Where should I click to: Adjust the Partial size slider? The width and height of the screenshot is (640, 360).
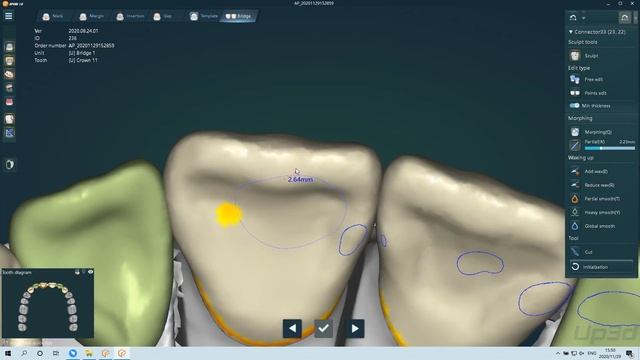click(610, 148)
